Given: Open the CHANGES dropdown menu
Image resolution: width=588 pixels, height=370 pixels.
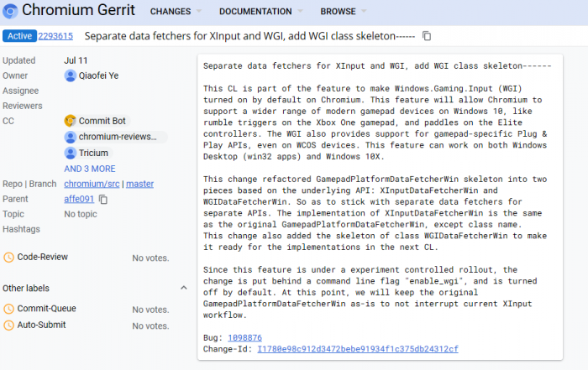Looking at the screenshot, I should (175, 12).
